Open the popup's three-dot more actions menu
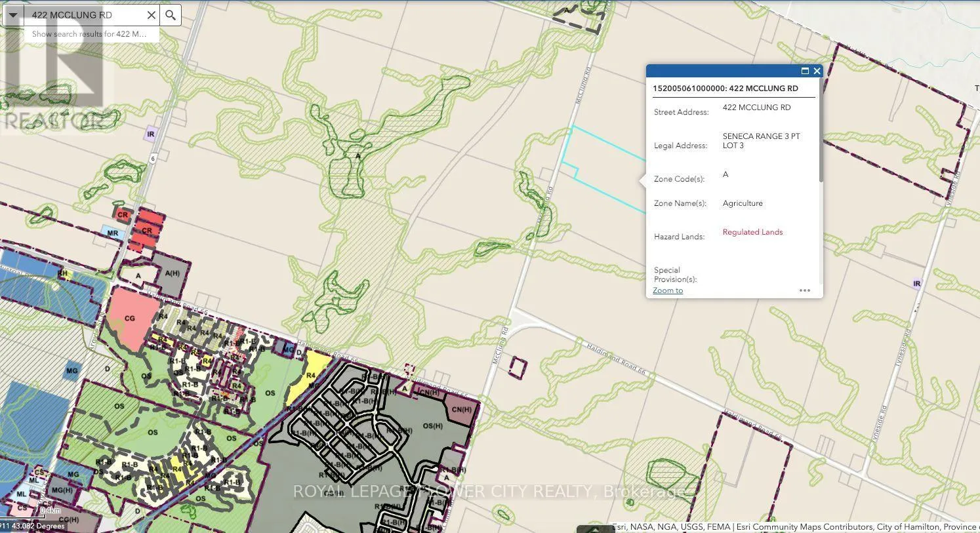980x533 pixels. click(805, 290)
